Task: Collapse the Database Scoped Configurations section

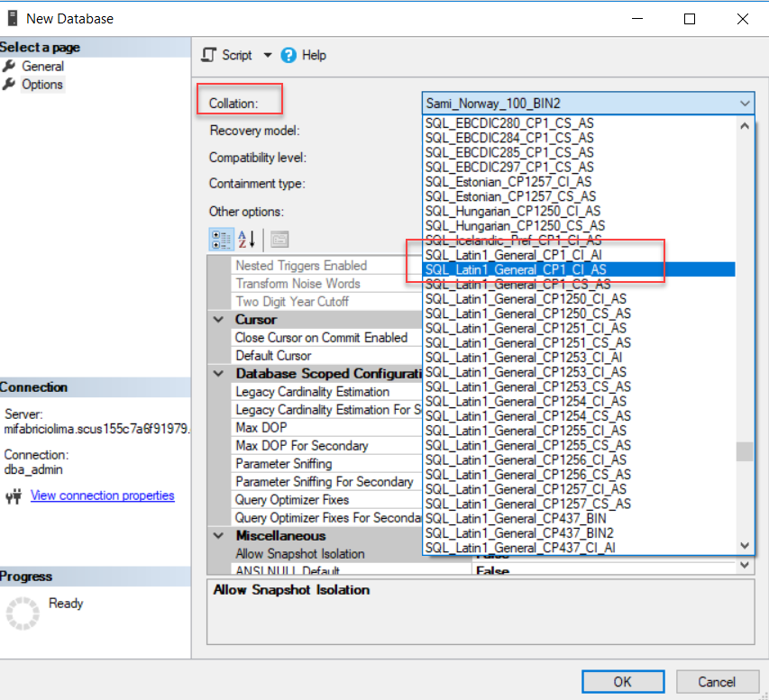Action: tap(218, 374)
